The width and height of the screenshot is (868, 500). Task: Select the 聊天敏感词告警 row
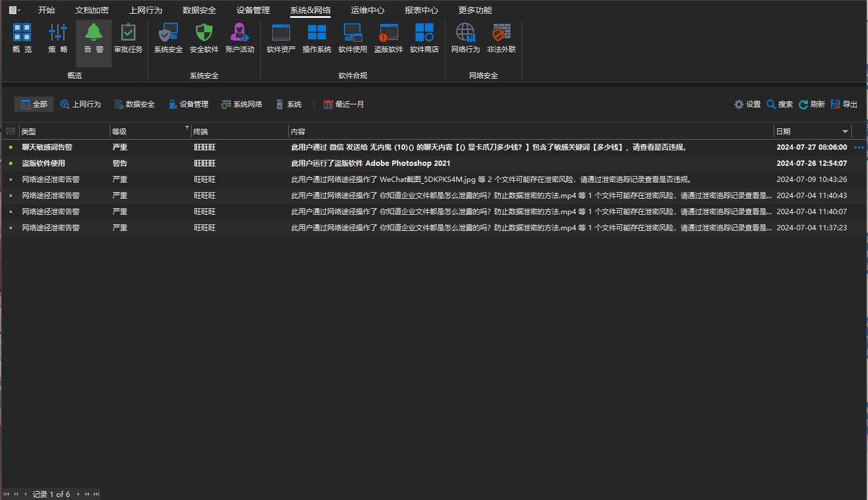[433, 147]
